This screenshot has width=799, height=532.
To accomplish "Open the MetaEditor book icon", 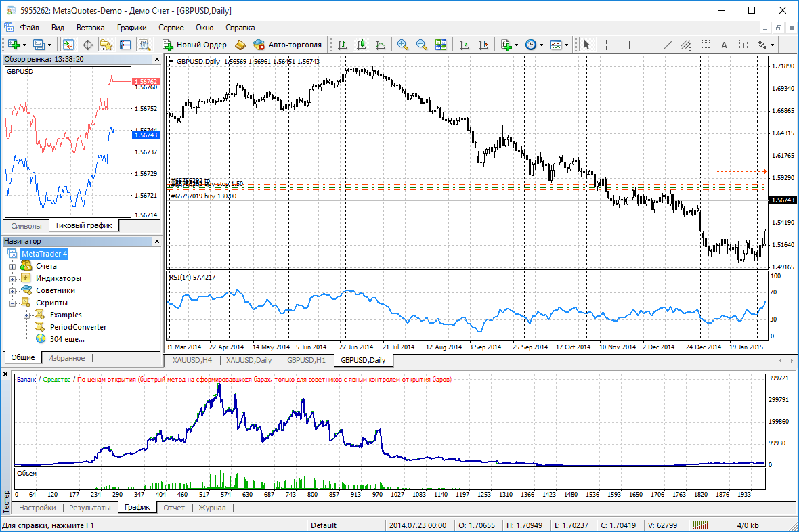I will pyautogui.click(x=240, y=45).
